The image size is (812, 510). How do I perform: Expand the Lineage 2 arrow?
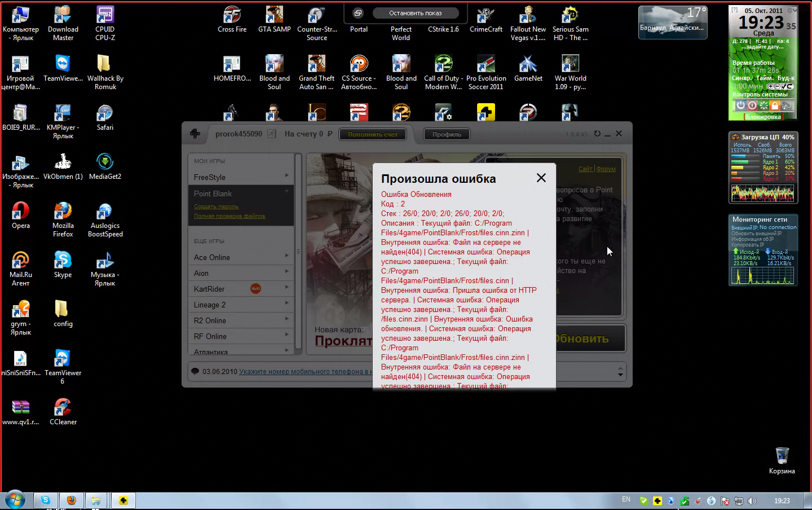[x=287, y=303]
